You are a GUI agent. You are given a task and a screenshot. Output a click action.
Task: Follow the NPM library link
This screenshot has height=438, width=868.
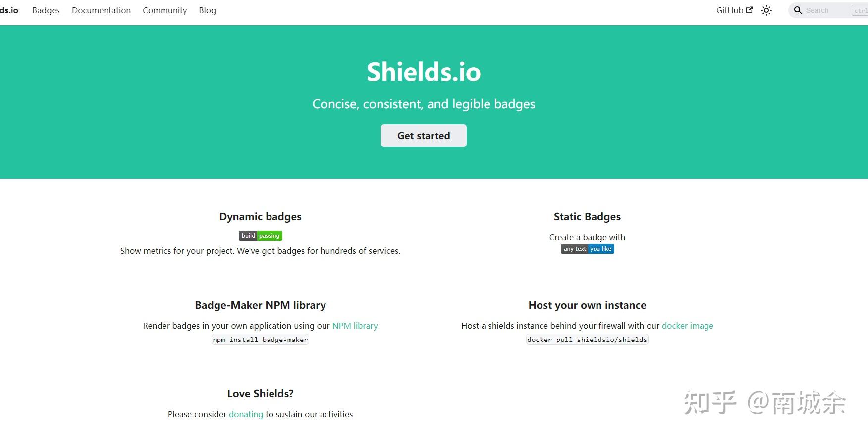tap(355, 326)
